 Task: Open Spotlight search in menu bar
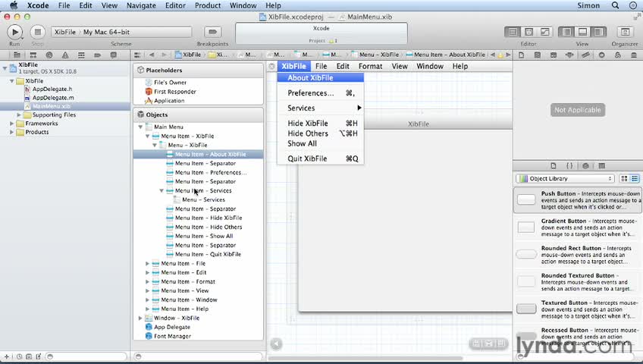pos(615,5)
